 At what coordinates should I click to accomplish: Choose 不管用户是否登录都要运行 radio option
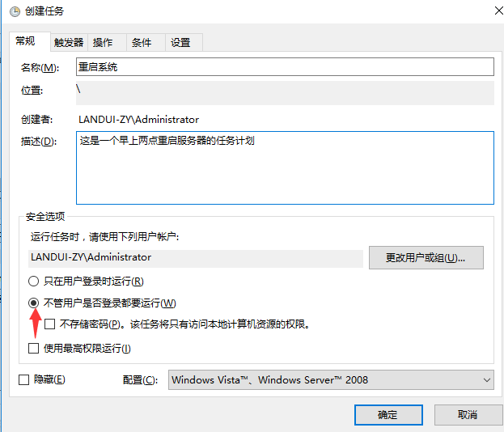tap(33, 303)
